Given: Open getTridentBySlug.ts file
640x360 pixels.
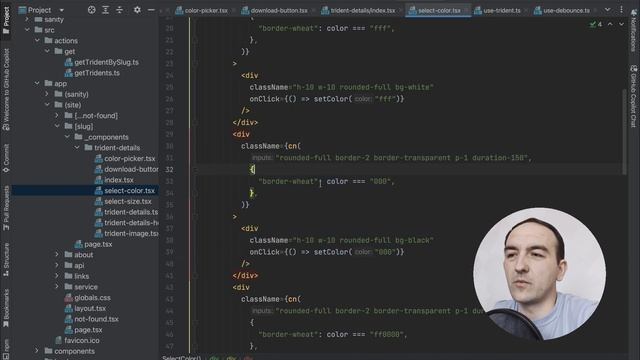Looking at the screenshot, I should (x=102, y=62).
